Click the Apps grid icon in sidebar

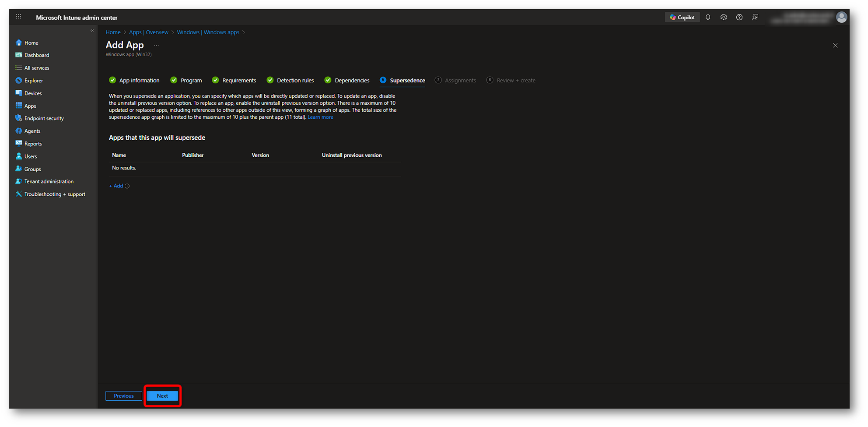point(19,106)
